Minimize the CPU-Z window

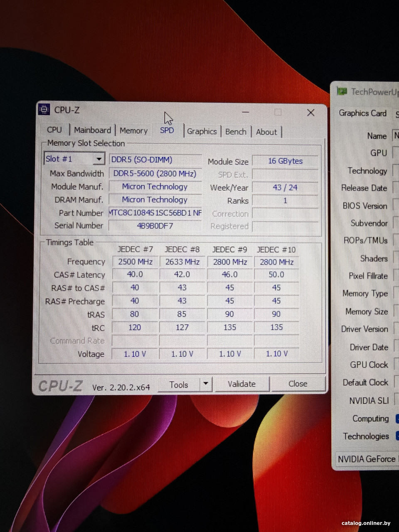(246, 112)
